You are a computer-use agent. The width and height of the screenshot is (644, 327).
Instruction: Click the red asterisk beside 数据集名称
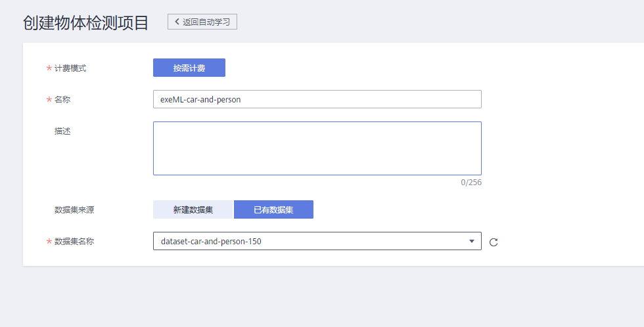click(x=49, y=242)
